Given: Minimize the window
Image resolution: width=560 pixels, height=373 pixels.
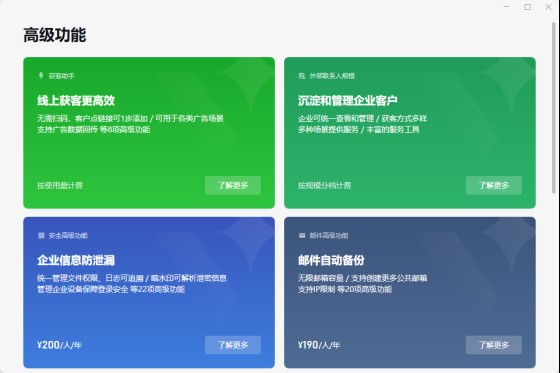Looking at the screenshot, I should 507,7.
